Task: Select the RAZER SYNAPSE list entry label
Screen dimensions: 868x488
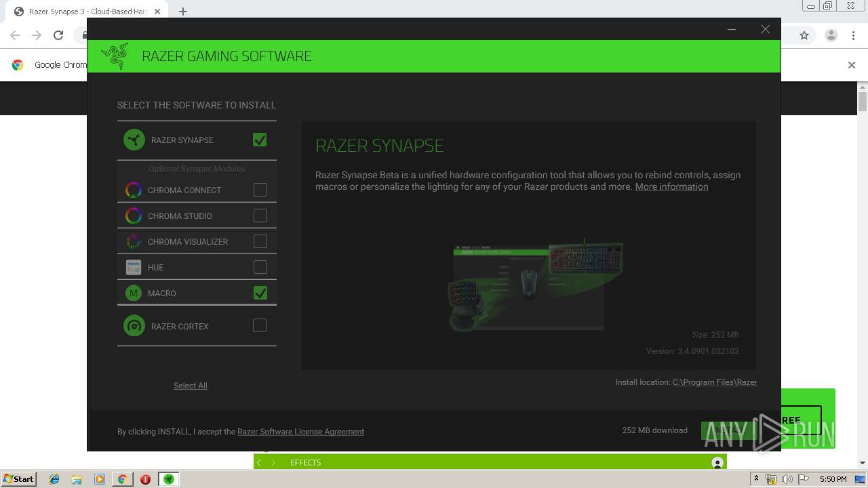Action: point(182,140)
